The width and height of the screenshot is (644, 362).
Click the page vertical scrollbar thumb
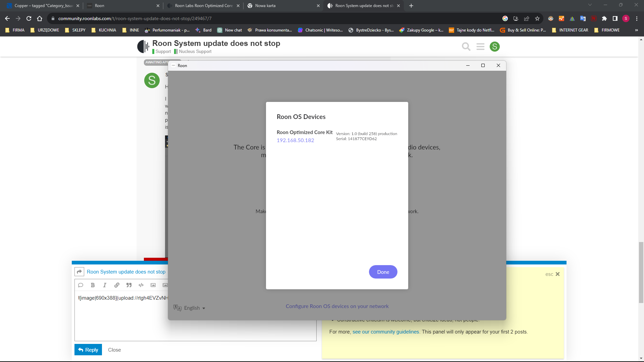tap(641, 272)
